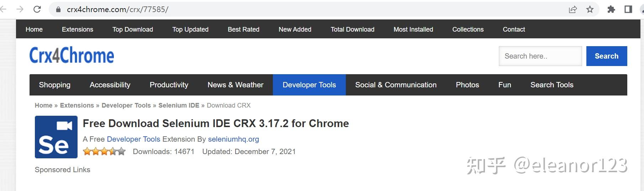The width and height of the screenshot is (644, 191).
Task: Click the Crx4Chrome site logo
Action: coord(72,55)
